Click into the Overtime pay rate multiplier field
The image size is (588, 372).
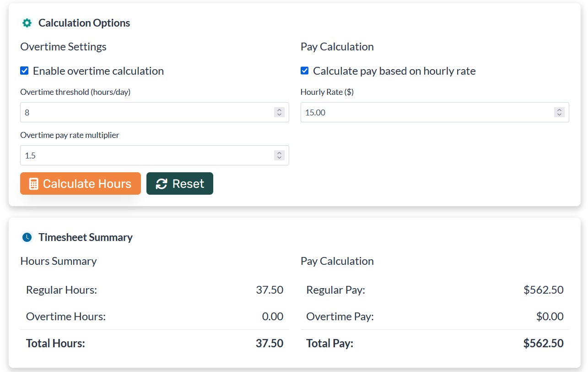click(x=146, y=155)
